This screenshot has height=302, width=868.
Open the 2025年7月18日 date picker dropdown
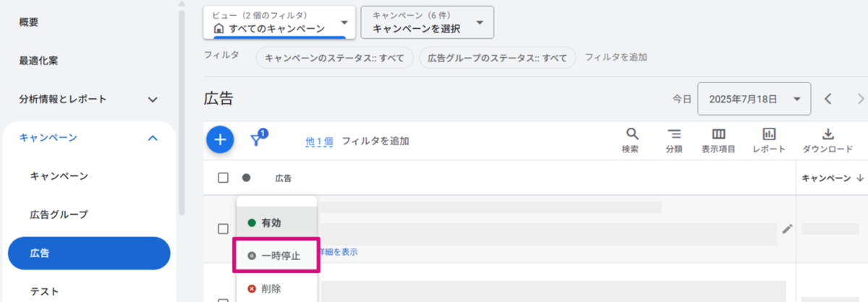[754, 99]
